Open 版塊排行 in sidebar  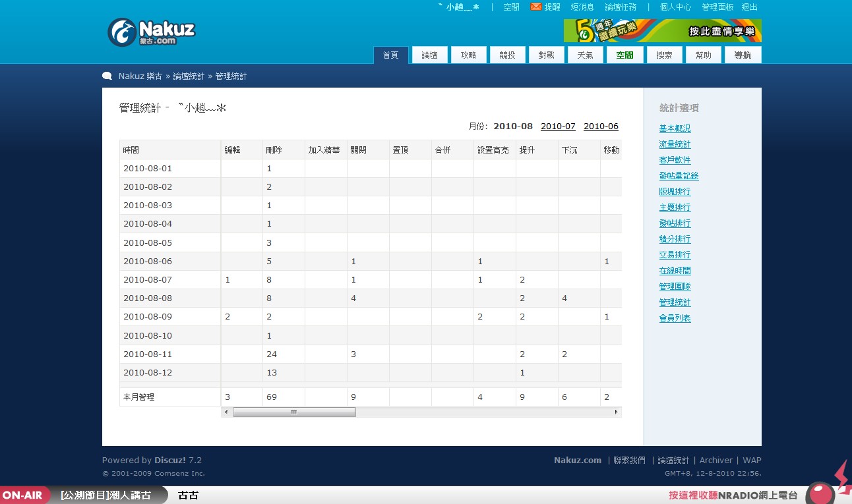point(675,192)
